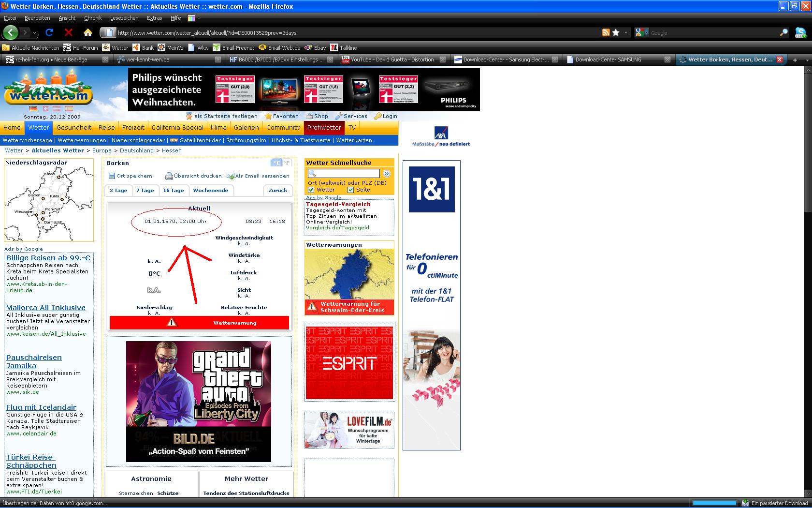This screenshot has height=508, width=812.
Task: Switch temperature units to °F
Action: pyautogui.click(x=287, y=163)
